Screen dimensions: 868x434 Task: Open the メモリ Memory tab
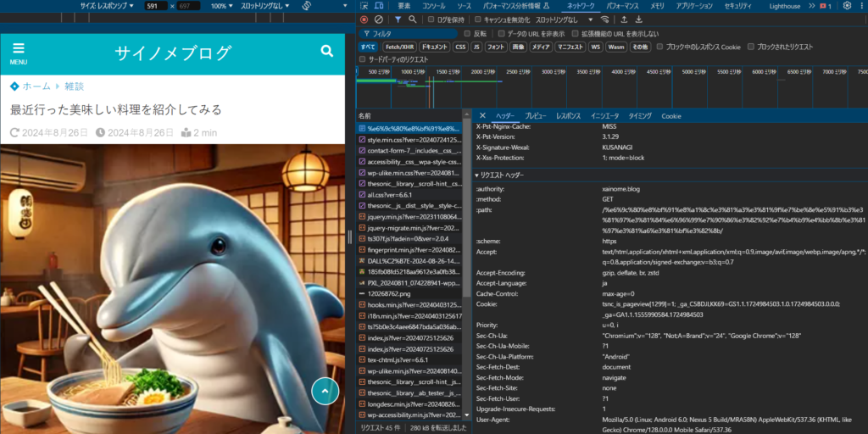click(x=657, y=6)
